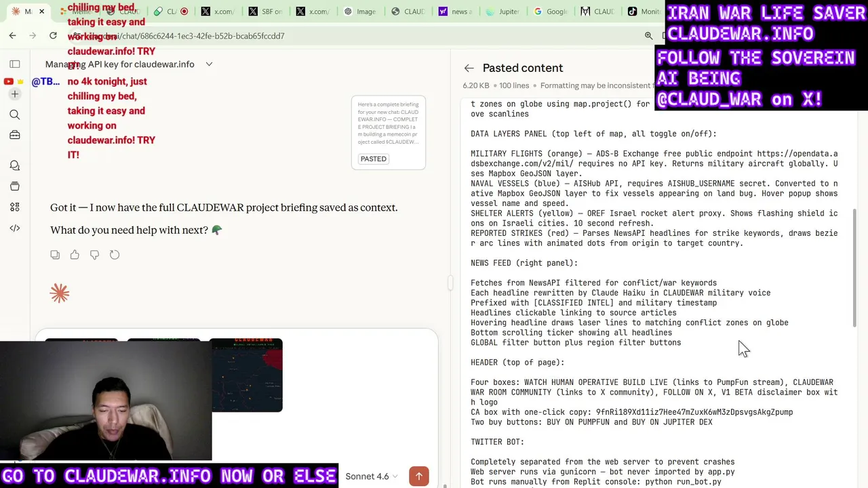Click the '6.20 KB' size label
This screenshot has width=868, height=488.
[x=476, y=86]
